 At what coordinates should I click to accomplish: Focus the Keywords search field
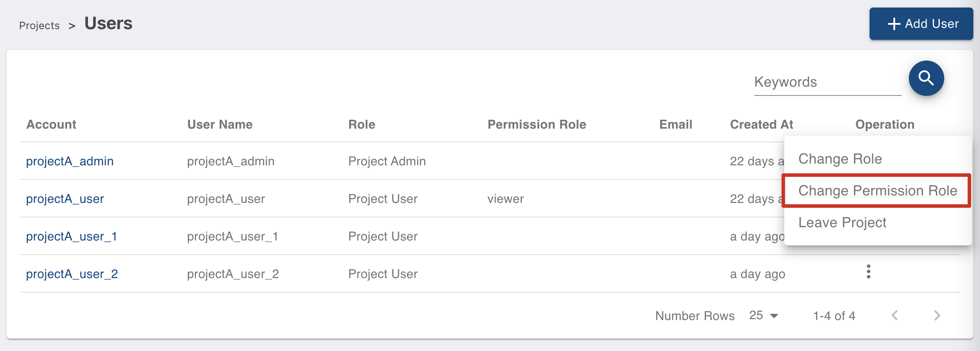pyautogui.click(x=828, y=82)
